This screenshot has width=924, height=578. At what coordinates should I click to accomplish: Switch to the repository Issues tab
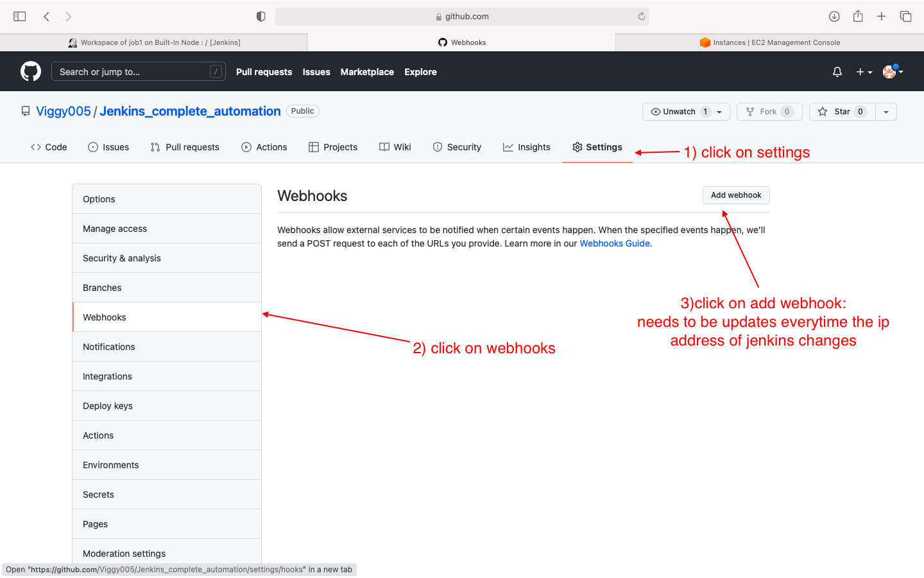pyautogui.click(x=108, y=147)
